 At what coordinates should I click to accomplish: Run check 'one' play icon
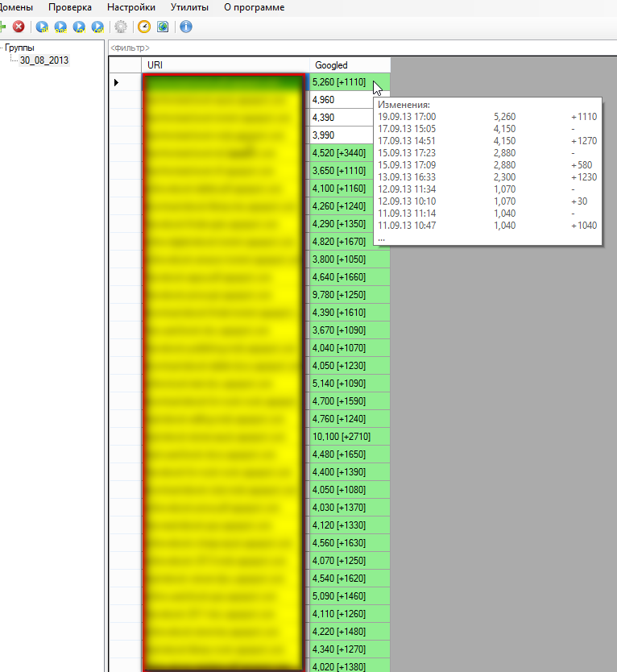[60, 27]
